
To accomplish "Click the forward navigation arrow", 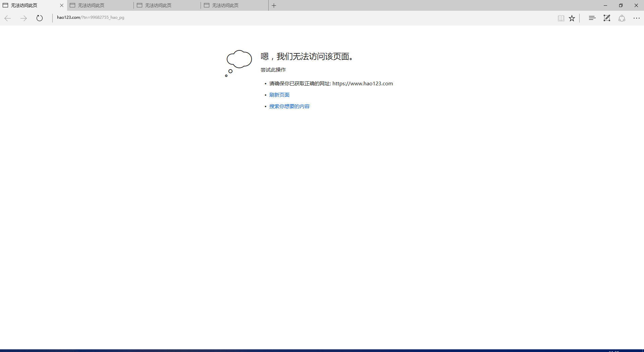I will click(23, 18).
